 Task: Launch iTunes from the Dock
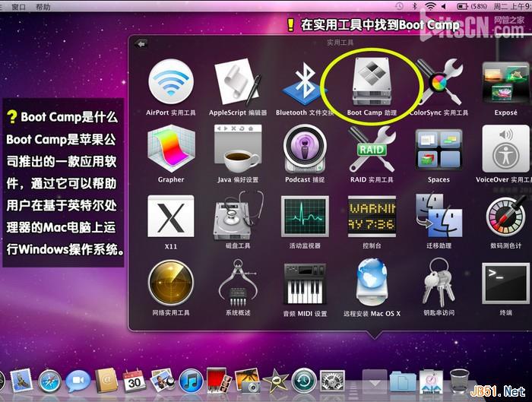pos(191,381)
